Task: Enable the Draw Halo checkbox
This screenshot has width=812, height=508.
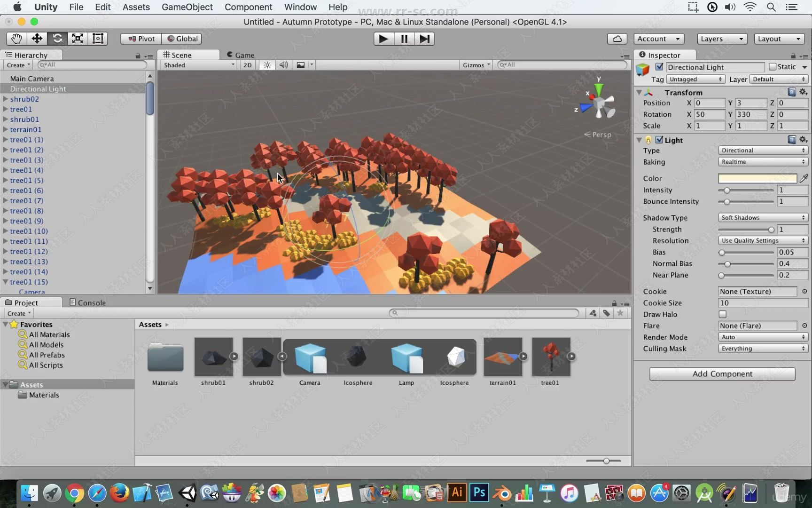Action: click(x=723, y=314)
